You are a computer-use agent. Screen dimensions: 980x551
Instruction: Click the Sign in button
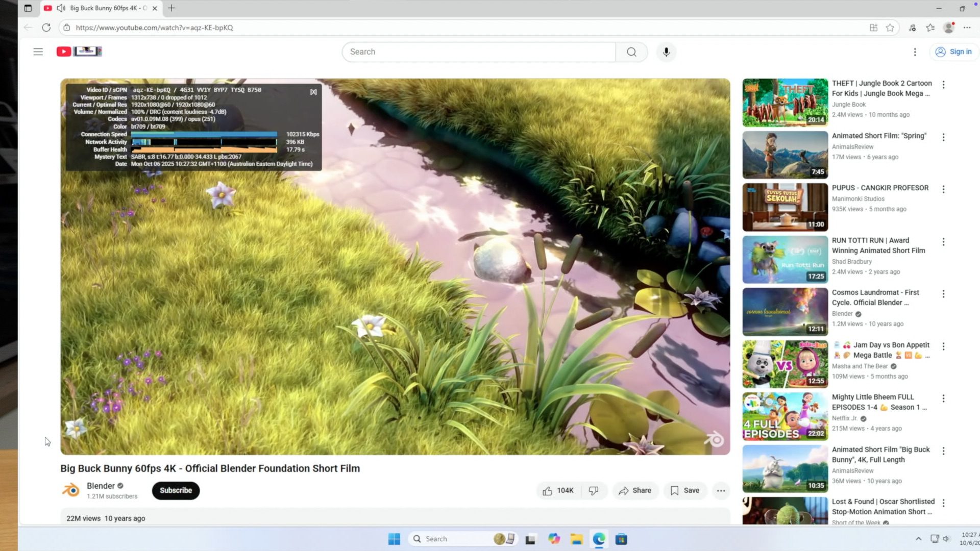tap(953, 52)
